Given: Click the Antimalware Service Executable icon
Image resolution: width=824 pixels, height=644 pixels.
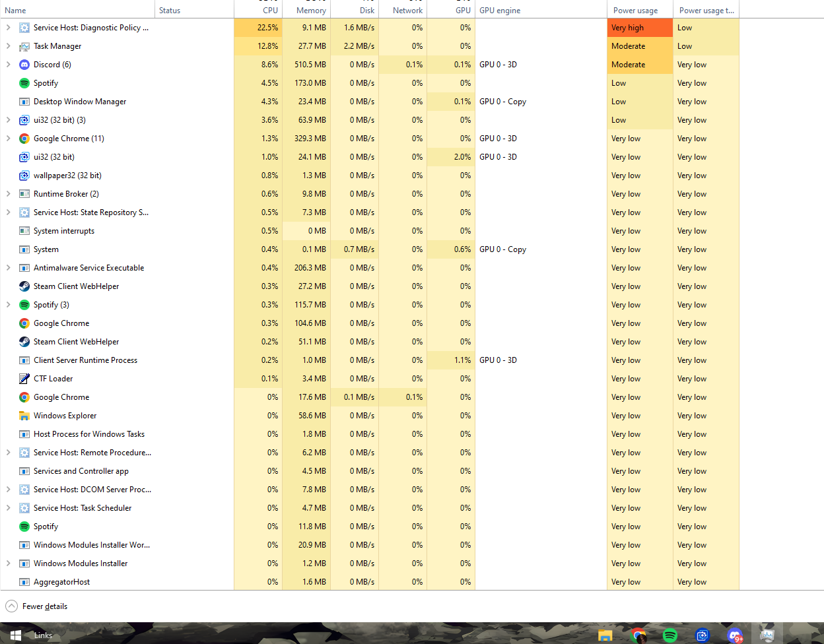Looking at the screenshot, I should 24,268.
